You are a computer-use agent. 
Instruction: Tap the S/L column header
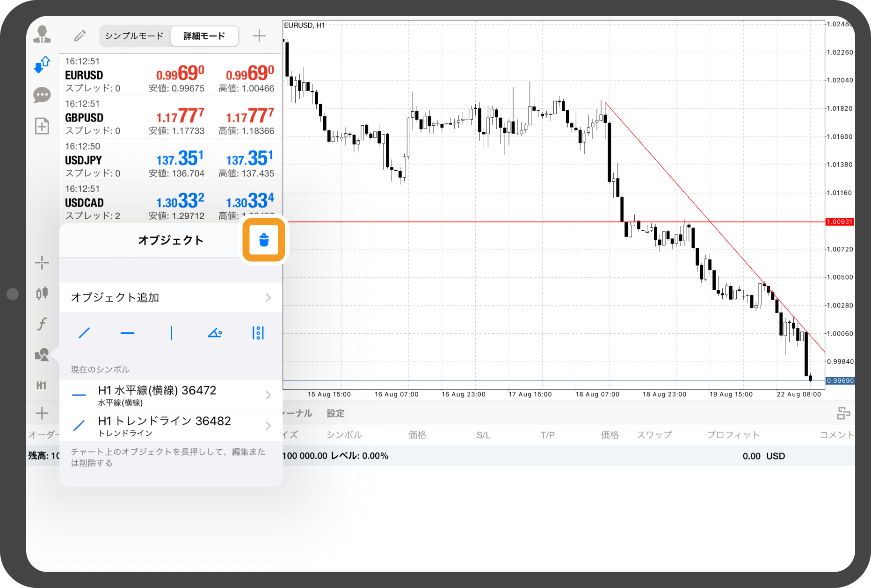[484, 435]
